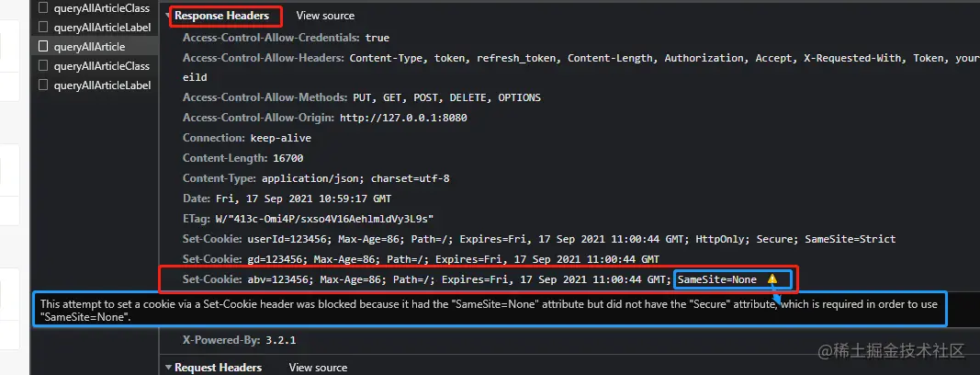Click file icon of queryAllArticleClass directly below queryAllArticle
Screen dimensions: 980x375
[43, 65]
